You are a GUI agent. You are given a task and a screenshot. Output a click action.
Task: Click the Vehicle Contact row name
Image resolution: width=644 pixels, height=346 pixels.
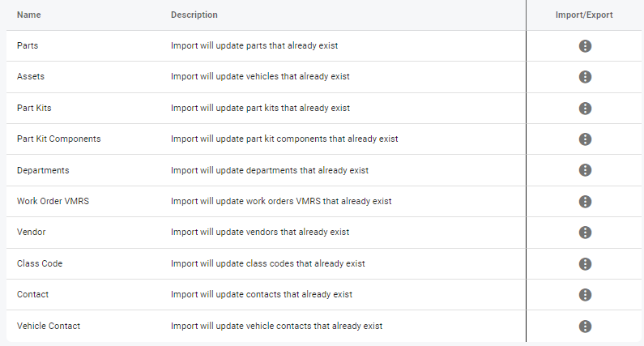tap(49, 326)
